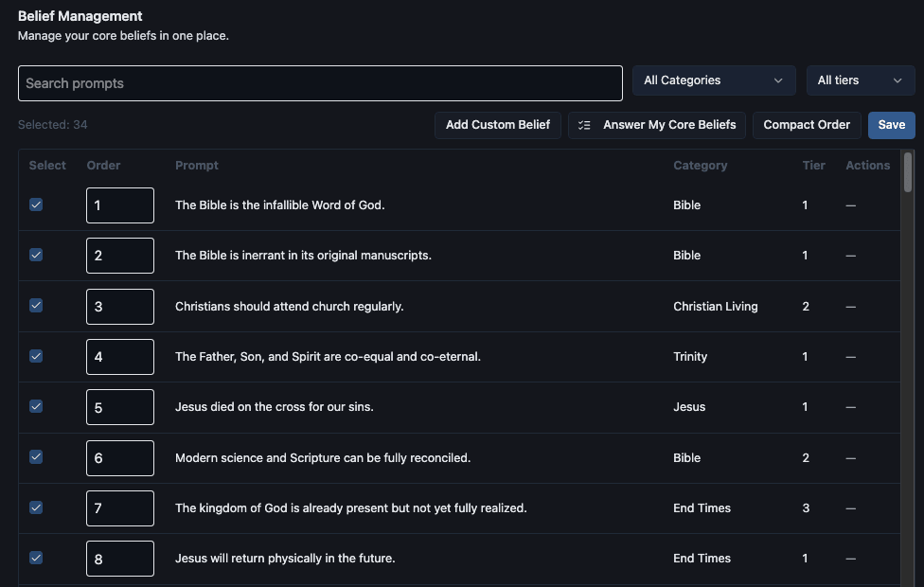Click the Select column header
The image size is (924, 587).
47,166
